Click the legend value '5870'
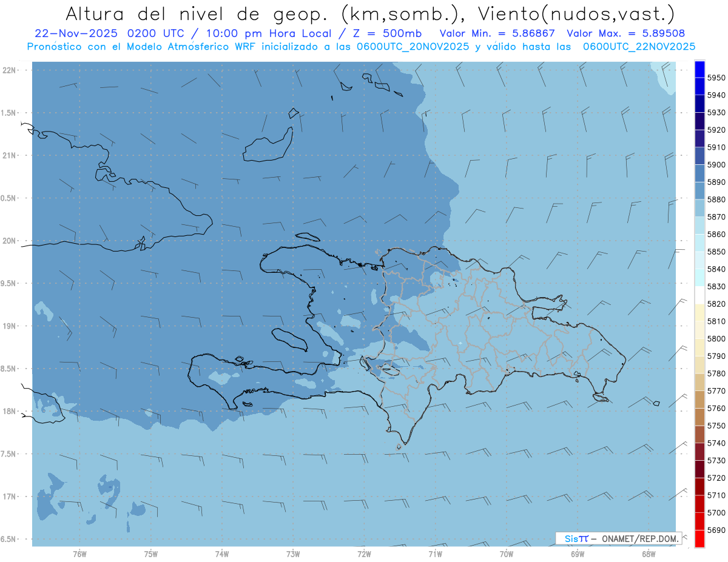 pyautogui.click(x=716, y=216)
